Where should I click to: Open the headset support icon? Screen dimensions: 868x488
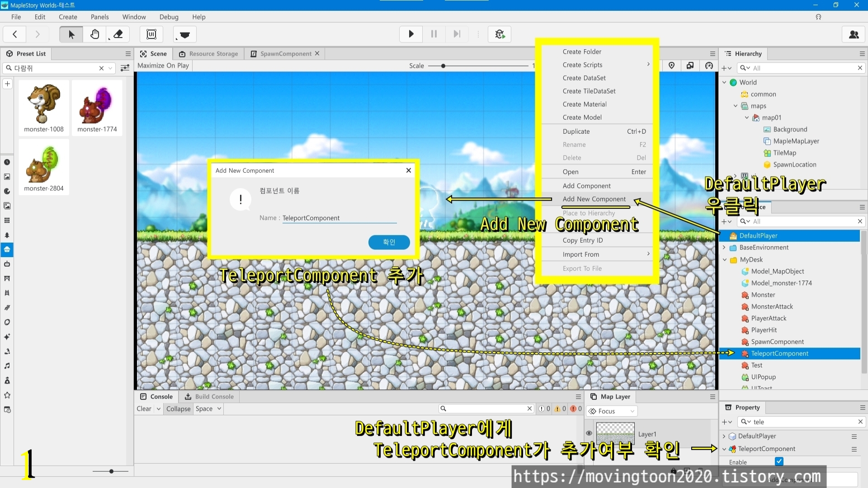(x=818, y=17)
